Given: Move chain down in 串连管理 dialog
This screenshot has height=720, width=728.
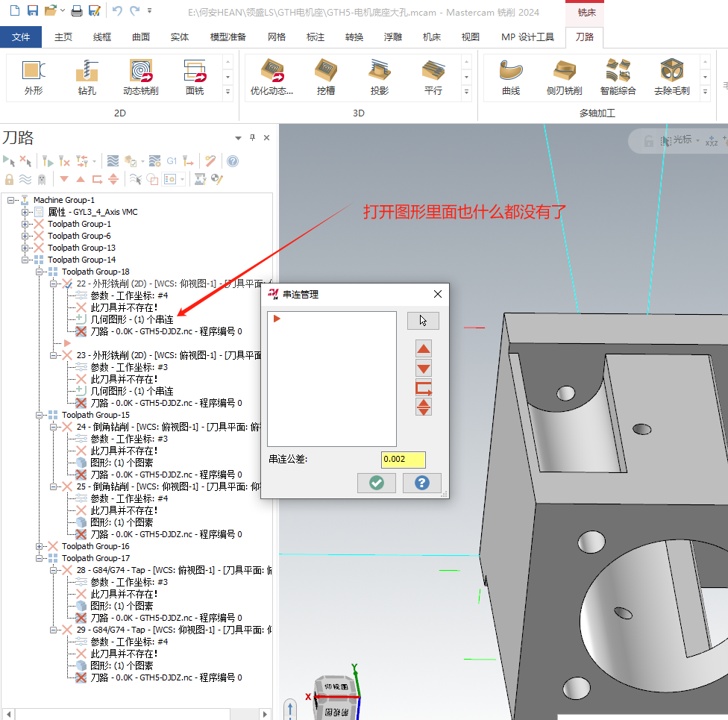Looking at the screenshot, I should coord(424,369).
